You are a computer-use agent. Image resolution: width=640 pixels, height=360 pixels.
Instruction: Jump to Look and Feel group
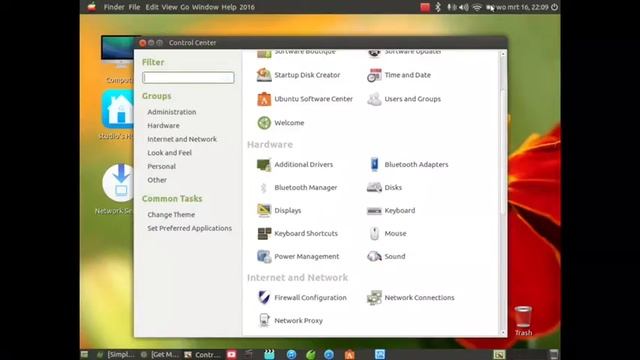[x=169, y=153]
